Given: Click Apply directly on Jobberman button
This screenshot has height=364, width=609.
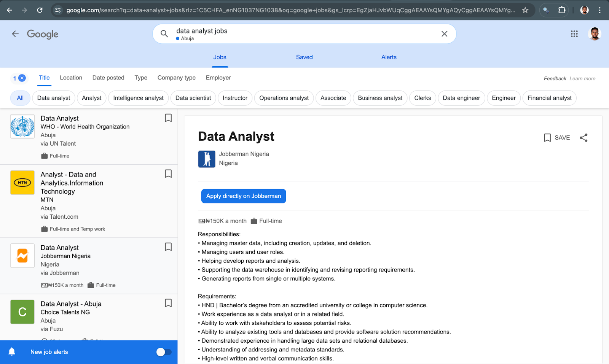Looking at the screenshot, I should pos(243,196).
